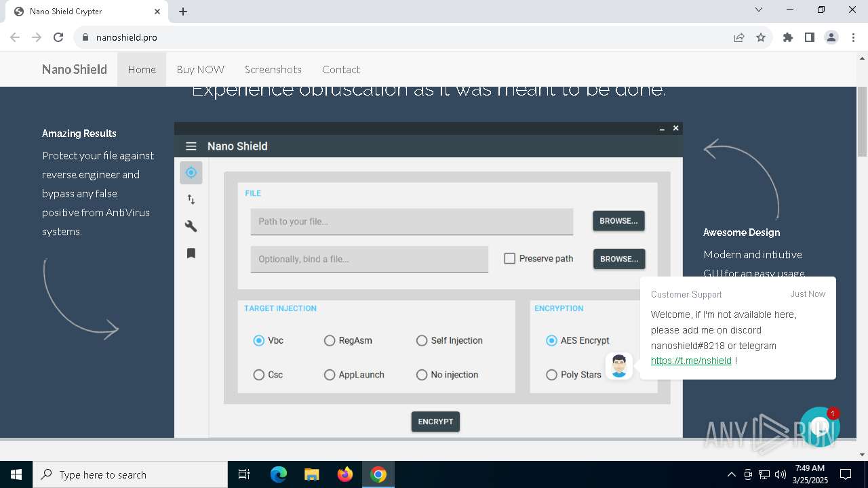This screenshot has height=488, width=868.
Task: Open the bookmark sidebar icon
Action: click(x=191, y=253)
